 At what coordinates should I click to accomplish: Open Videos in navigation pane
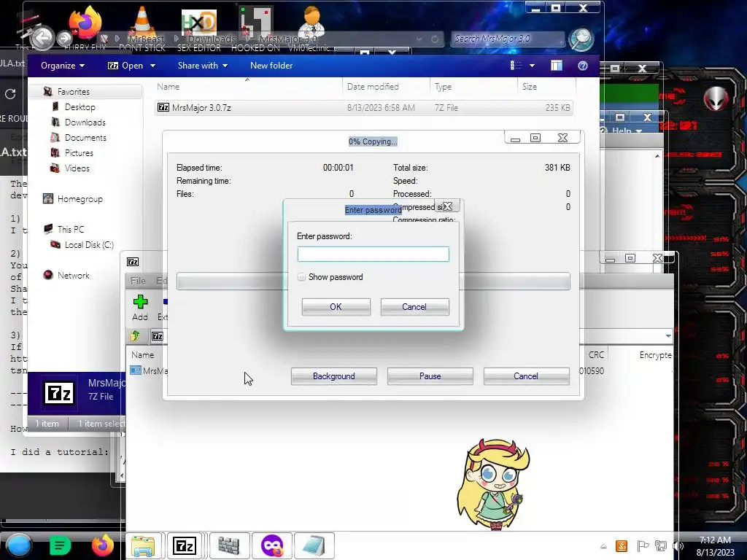click(77, 168)
